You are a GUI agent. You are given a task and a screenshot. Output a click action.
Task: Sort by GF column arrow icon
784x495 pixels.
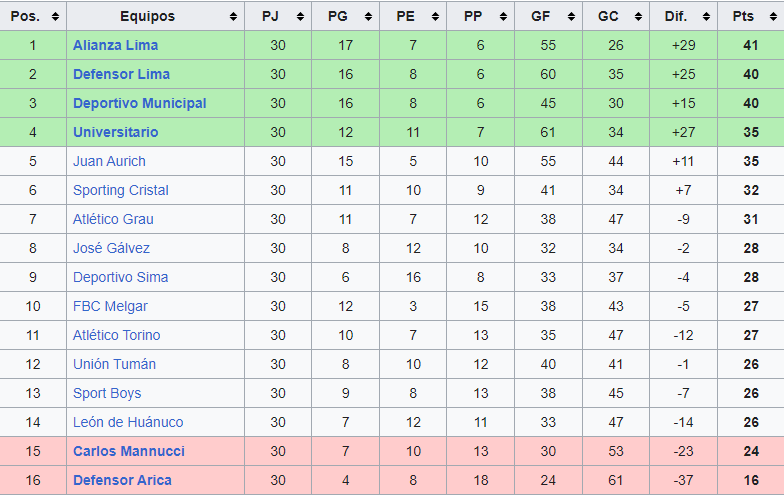coord(571,16)
